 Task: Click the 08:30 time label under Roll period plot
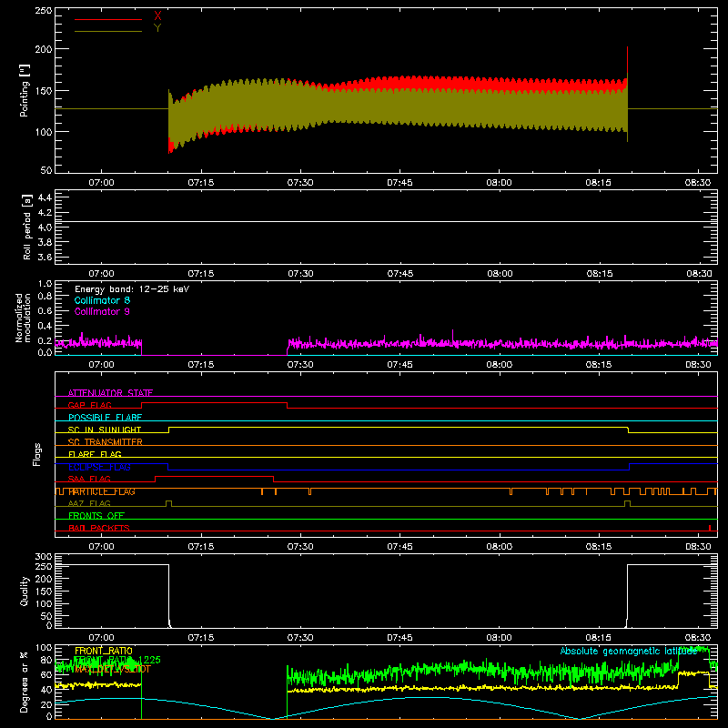point(699,274)
